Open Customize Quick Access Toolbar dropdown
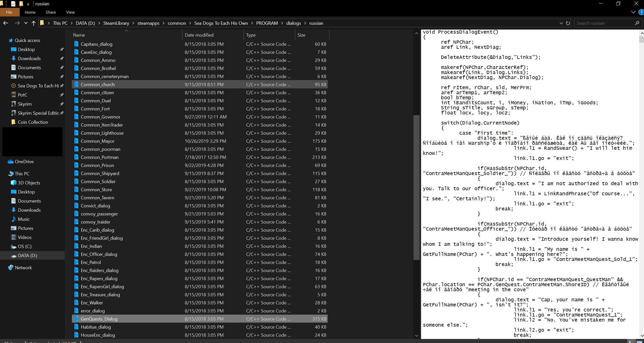This screenshot has width=644, height=343. click(x=28, y=4)
